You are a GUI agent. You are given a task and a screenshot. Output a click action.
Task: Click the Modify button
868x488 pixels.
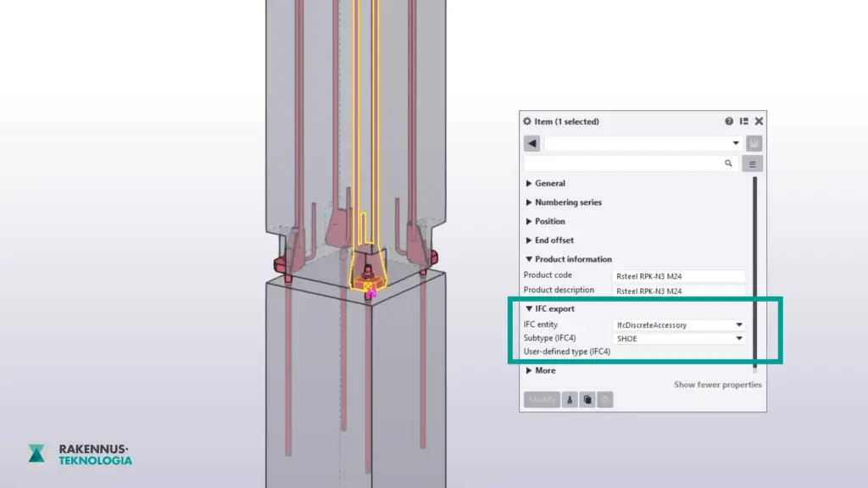[x=541, y=400]
